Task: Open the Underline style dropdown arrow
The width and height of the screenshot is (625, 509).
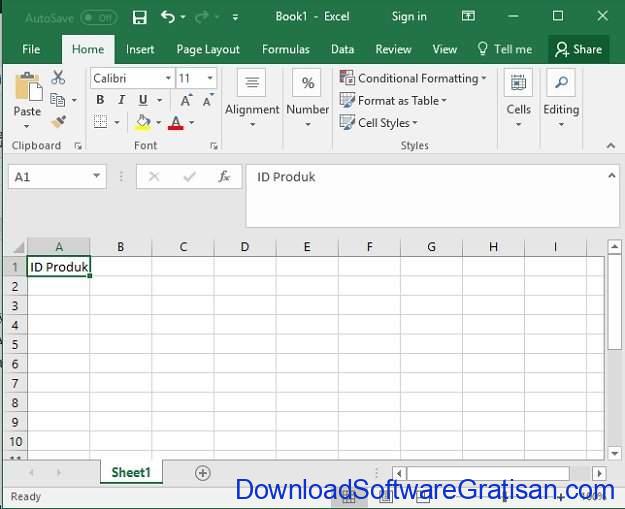Action: point(159,100)
